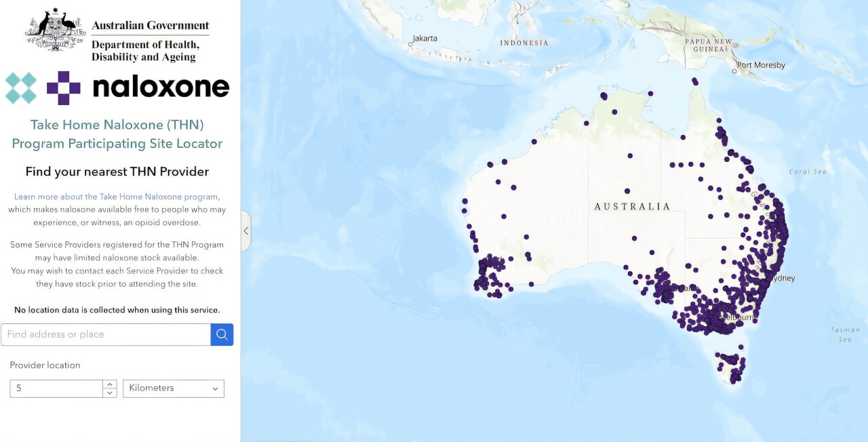Collapse the side panel with arrow handle
The height and width of the screenshot is (442, 868).
[x=245, y=231]
